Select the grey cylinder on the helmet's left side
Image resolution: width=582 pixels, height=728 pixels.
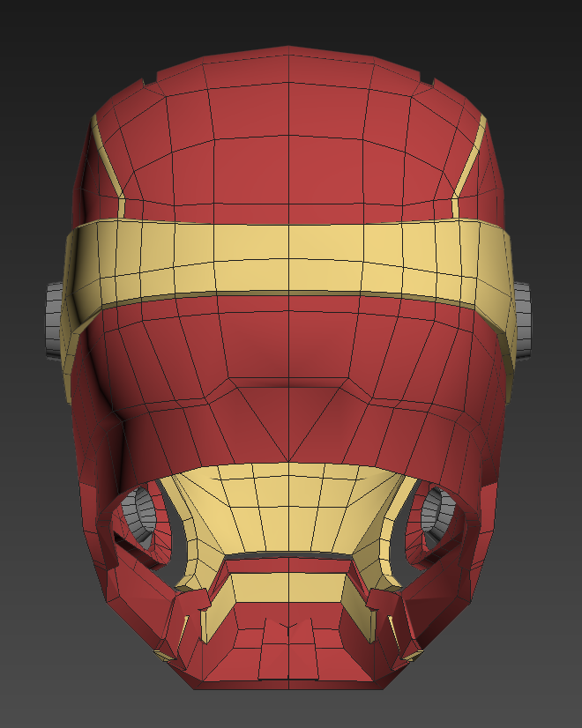tap(54, 320)
